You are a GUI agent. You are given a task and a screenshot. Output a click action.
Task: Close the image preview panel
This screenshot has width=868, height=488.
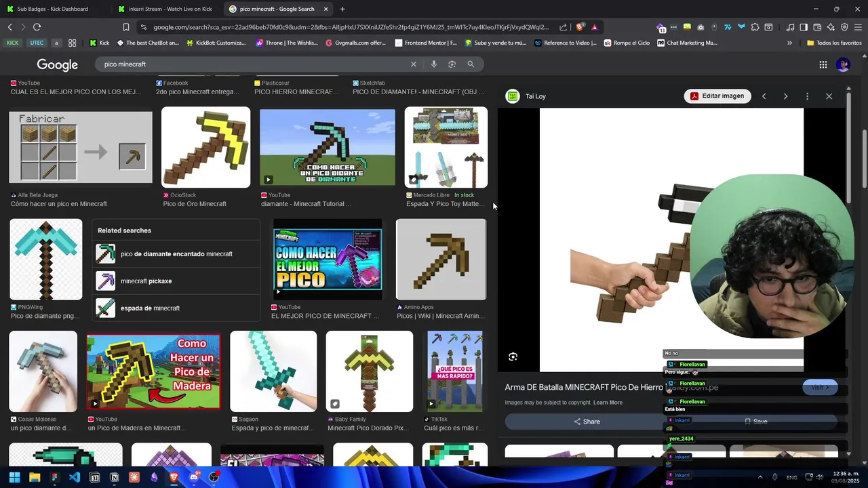click(829, 96)
